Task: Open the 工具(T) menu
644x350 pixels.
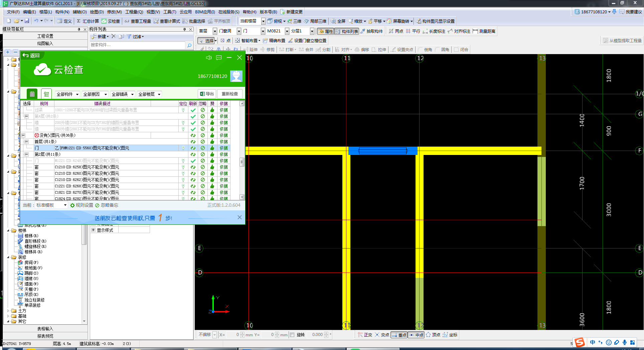Action: (170, 12)
